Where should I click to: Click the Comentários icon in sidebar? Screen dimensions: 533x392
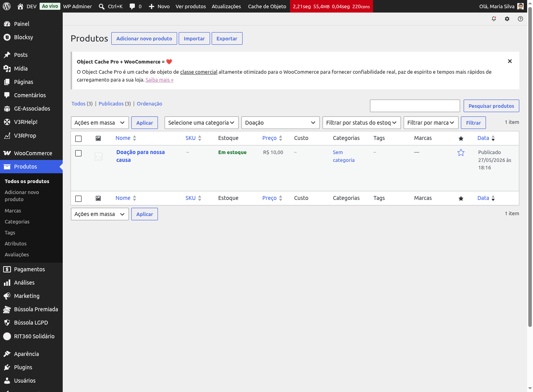tap(7, 95)
